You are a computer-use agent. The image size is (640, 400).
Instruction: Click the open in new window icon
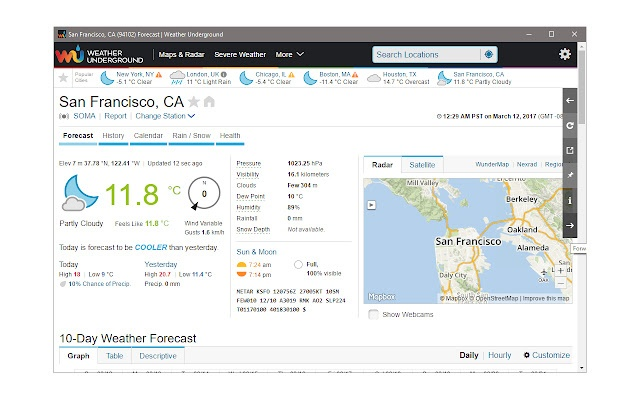[570, 151]
